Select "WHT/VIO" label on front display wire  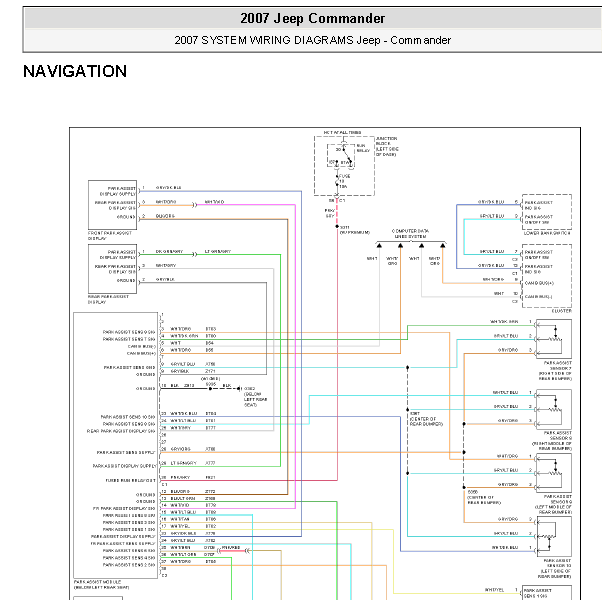(214, 202)
